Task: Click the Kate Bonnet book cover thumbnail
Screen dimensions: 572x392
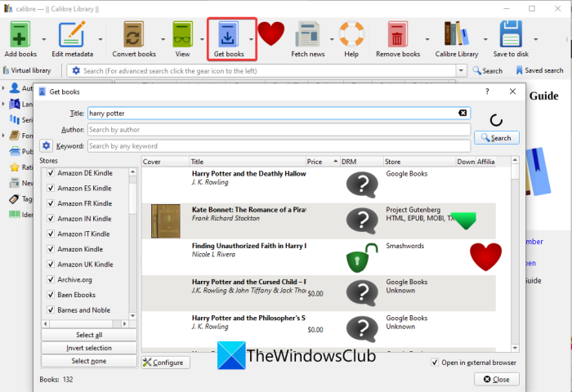Action: [166, 221]
